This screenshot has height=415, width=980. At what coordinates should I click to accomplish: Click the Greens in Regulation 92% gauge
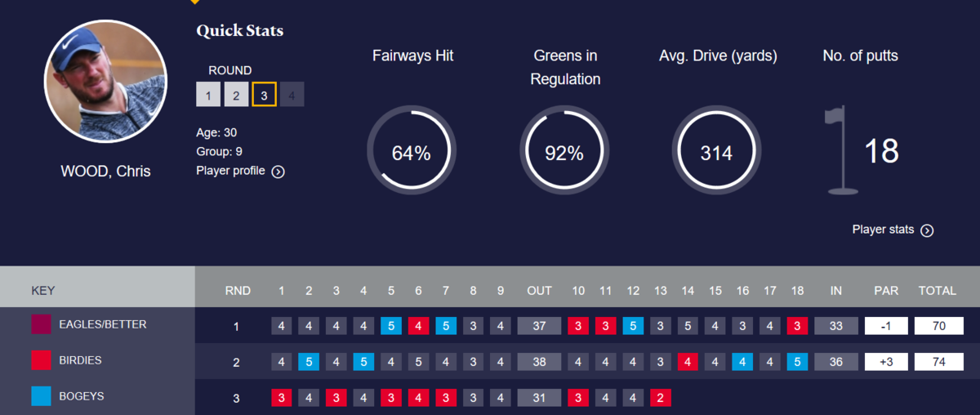click(x=563, y=152)
